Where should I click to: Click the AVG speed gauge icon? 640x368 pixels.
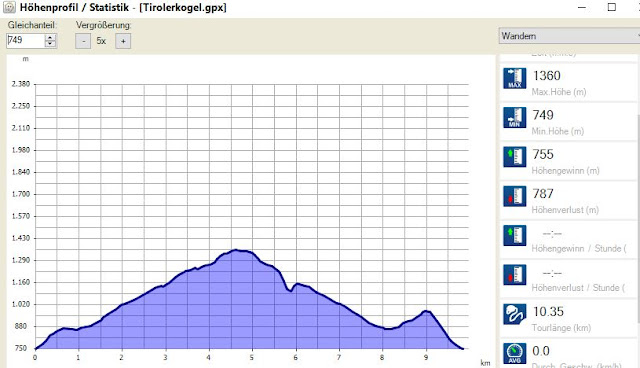[x=515, y=353]
